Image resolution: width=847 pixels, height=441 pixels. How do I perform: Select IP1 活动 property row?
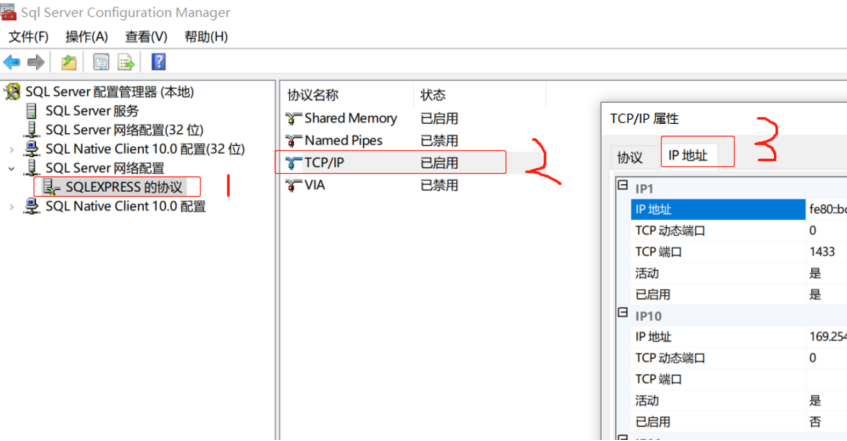click(739, 273)
